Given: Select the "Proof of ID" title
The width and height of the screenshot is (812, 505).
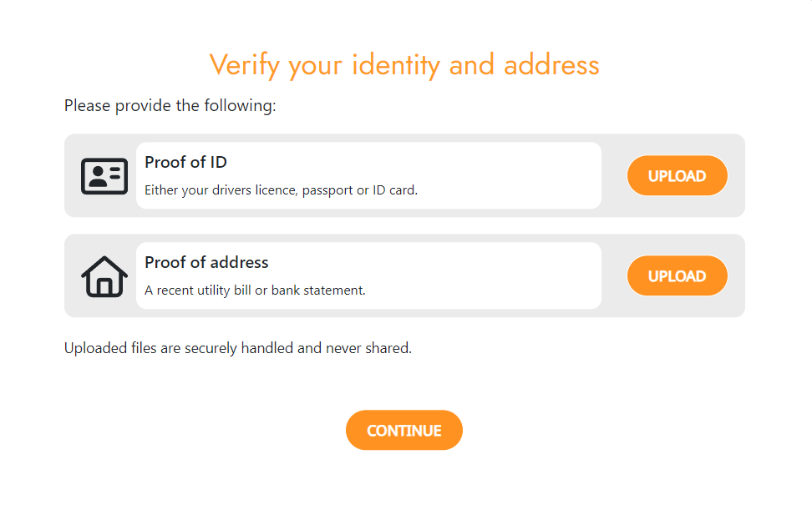Looking at the screenshot, I should 185,162.
